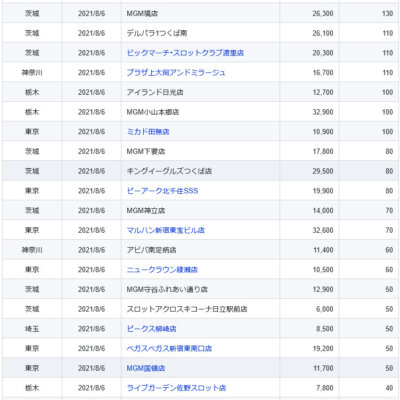This screenshot has width=400, height=400.
Task: Open the ベガスベガス新宿東南口店 link
Action: pos(169,348)
